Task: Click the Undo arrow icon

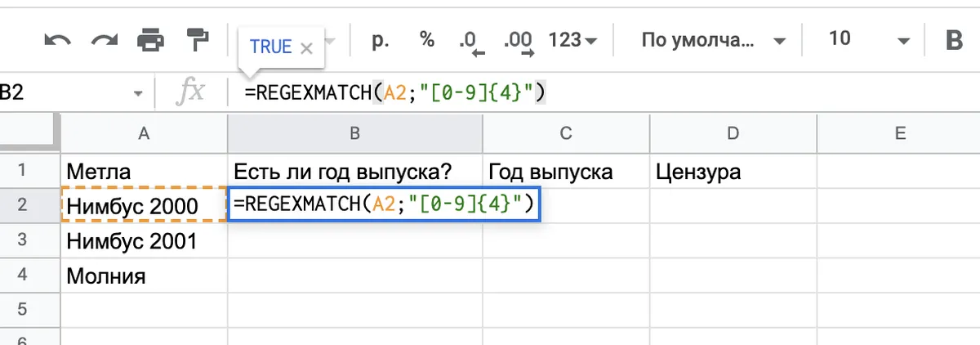Action: [x=56, y=39]
